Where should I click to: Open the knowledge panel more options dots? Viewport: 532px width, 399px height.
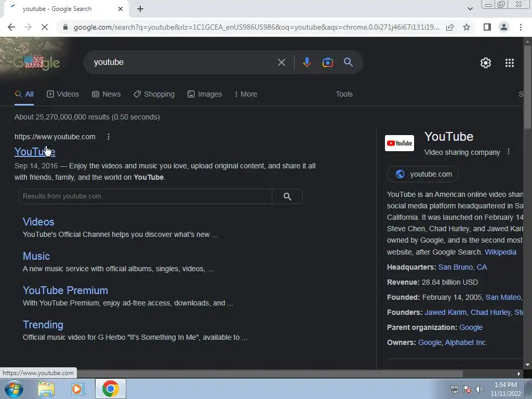click(508, 152)
